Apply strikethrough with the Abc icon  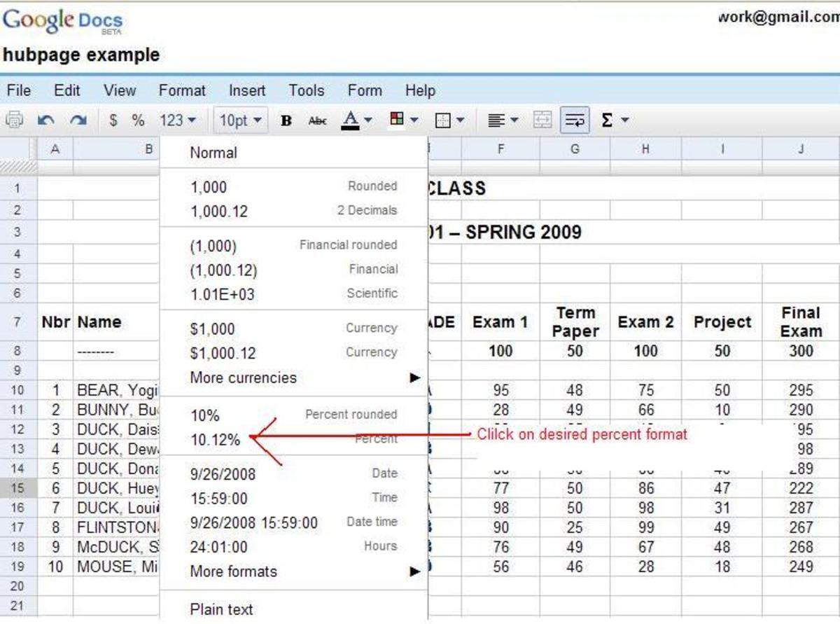pos(318,119)
